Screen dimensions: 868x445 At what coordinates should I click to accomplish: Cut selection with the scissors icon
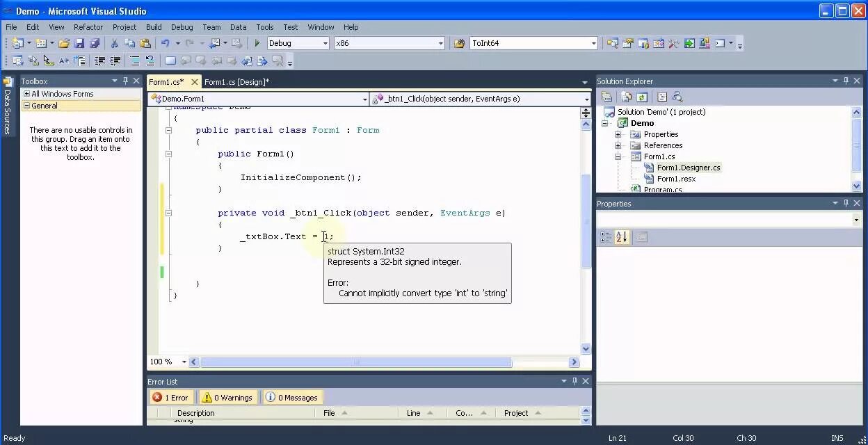(x=114, y=43)
